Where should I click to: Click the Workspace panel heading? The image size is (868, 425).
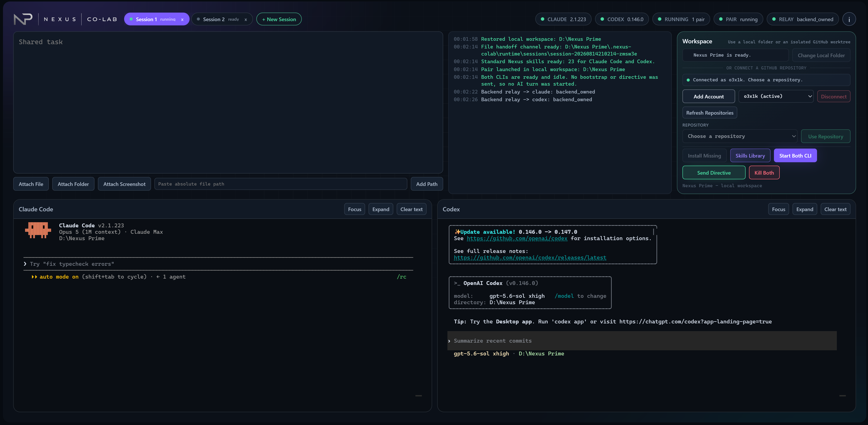click(697, 41)
